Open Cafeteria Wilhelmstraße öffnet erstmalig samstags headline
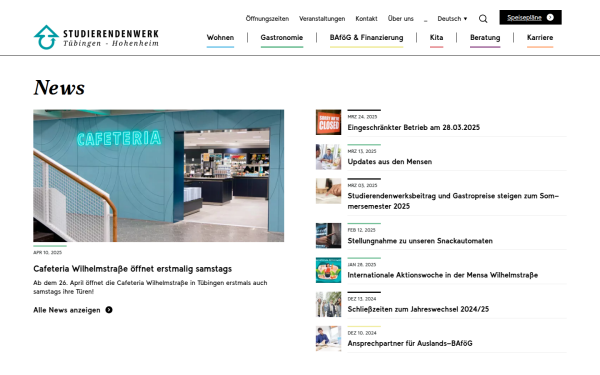 click(133, 269)
